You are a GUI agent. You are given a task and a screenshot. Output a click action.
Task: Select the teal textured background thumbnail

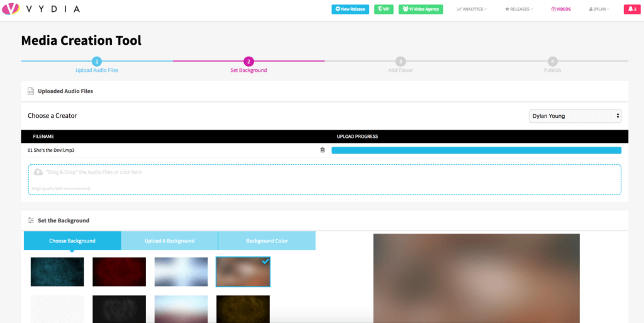[57, 271]
